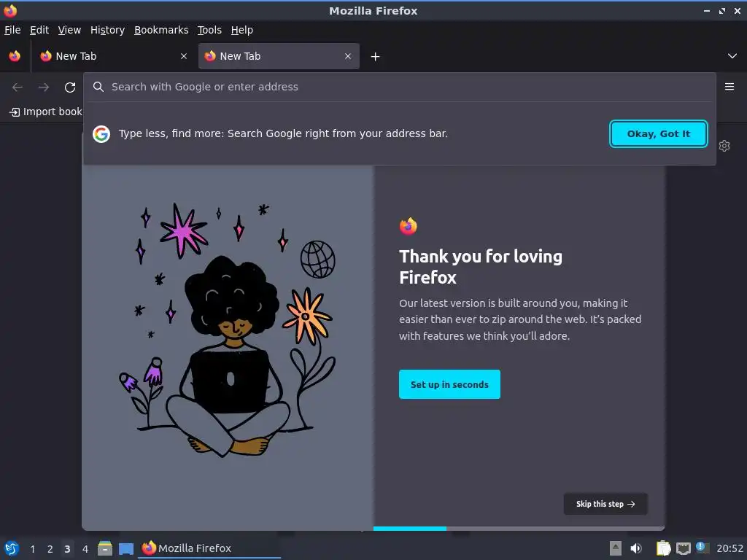Click the Google logo in search tip
747x560 pixels.
101,134
